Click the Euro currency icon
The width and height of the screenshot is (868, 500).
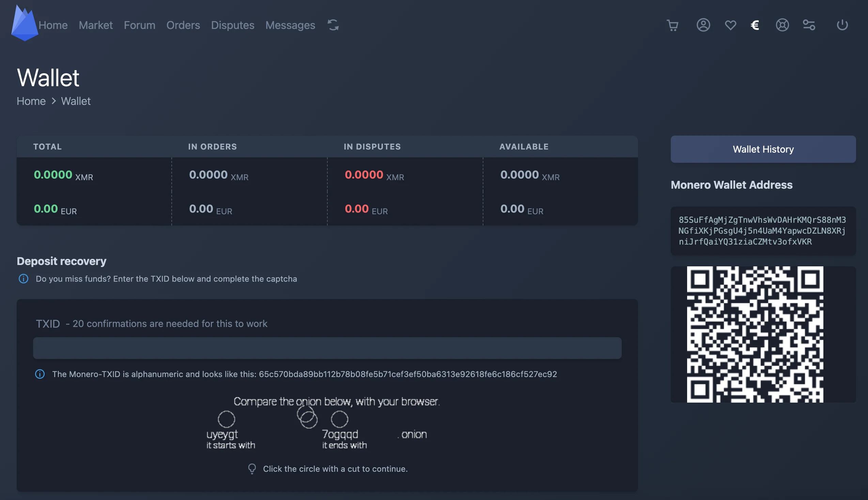tap(755, 25)
